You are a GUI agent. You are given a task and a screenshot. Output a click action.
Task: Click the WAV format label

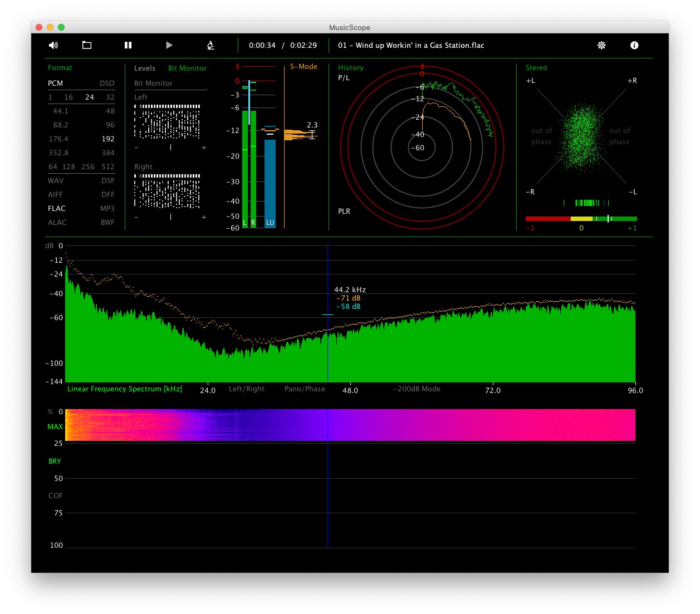point(56,180)
